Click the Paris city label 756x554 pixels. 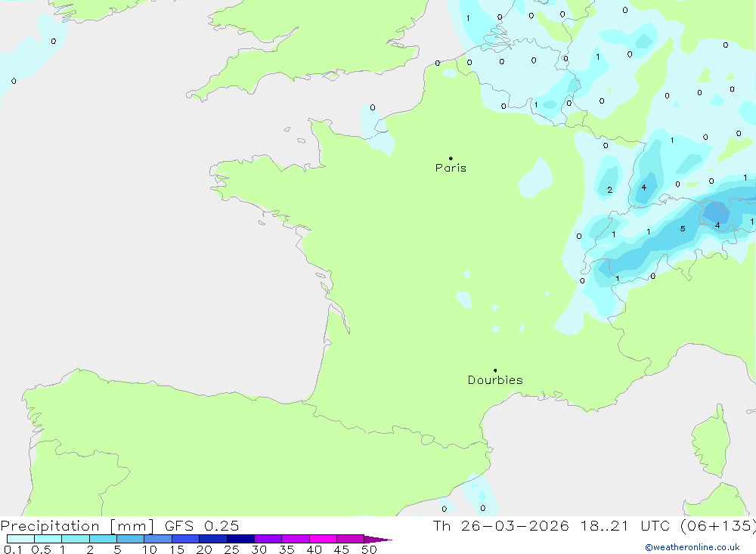click(451, 168)
